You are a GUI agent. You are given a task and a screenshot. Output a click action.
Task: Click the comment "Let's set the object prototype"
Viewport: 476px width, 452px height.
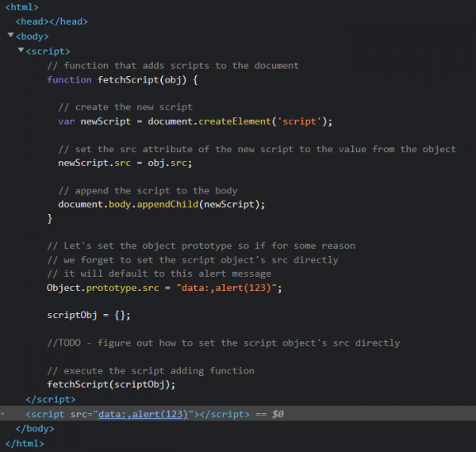point(201,246)
